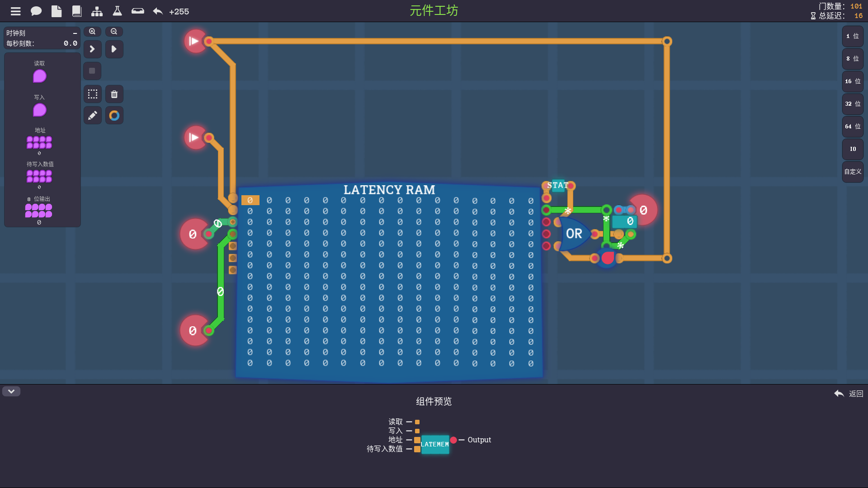Click the trash delete tool
Viewport: 868px width, 488px height.
(114, 94)
